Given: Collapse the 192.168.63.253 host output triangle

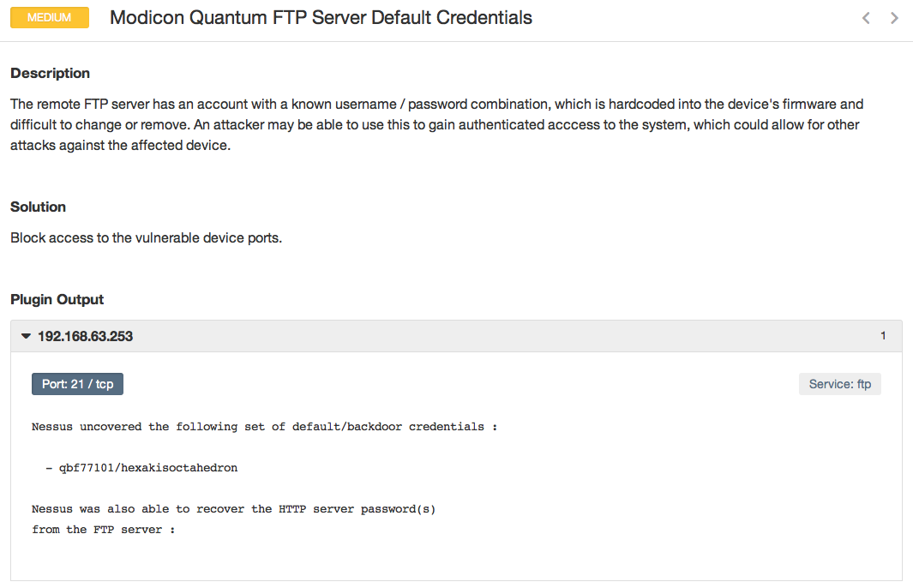Looking at the screenshot, I should [26, 337].
